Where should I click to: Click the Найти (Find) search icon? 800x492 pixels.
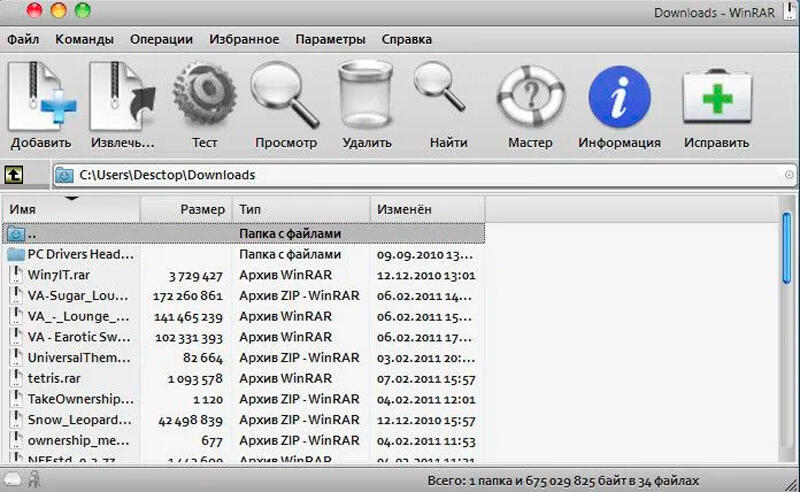pyautogui.click(x=448, y=98)
